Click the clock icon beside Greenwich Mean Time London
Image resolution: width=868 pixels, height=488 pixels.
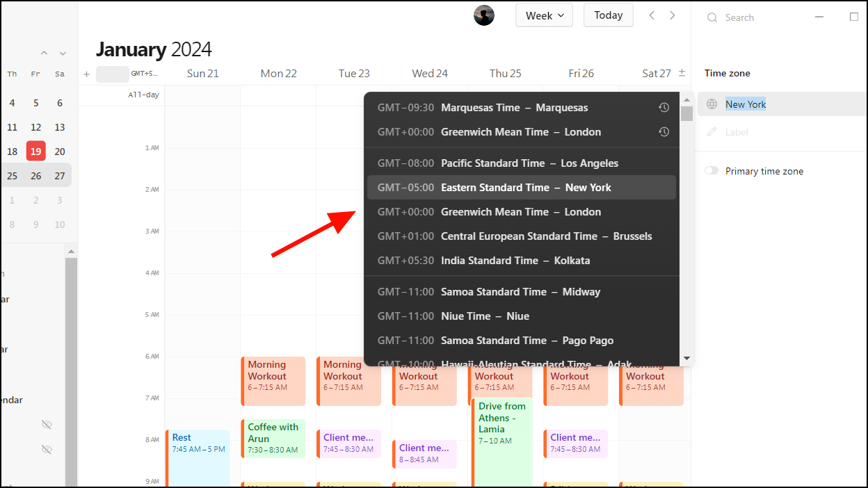664,131
